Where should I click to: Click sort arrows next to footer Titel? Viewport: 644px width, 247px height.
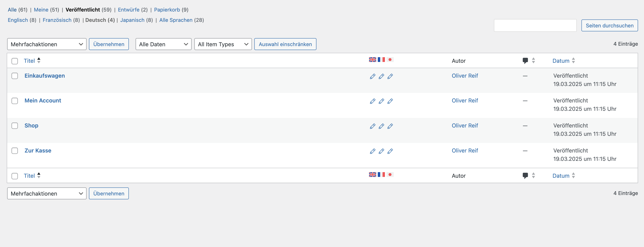(39, 175)
